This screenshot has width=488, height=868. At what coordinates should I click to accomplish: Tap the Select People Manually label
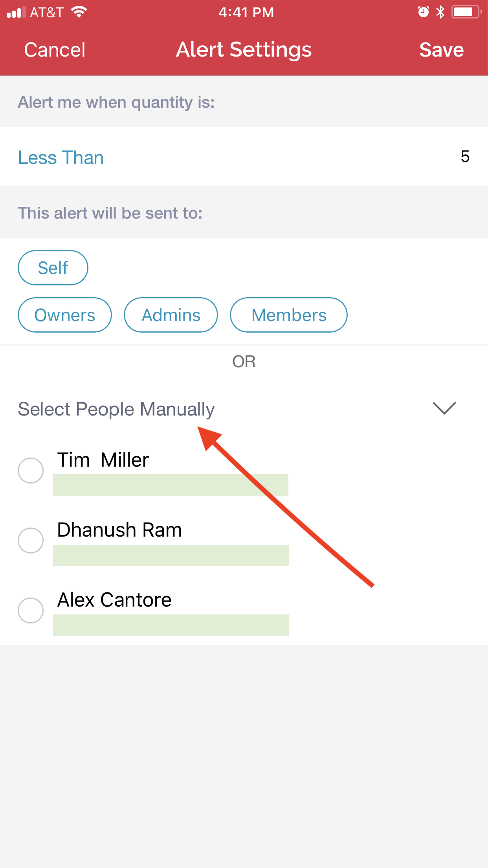[x=116, y=409]
